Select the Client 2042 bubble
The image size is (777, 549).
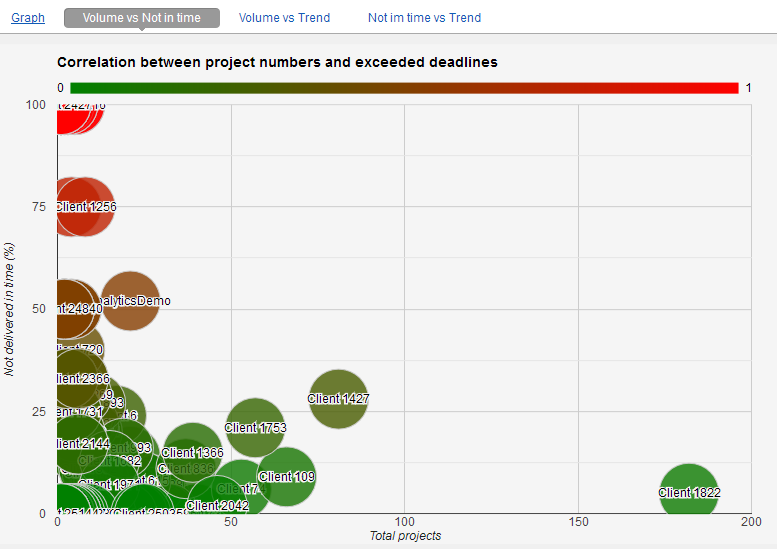point(217,505)
